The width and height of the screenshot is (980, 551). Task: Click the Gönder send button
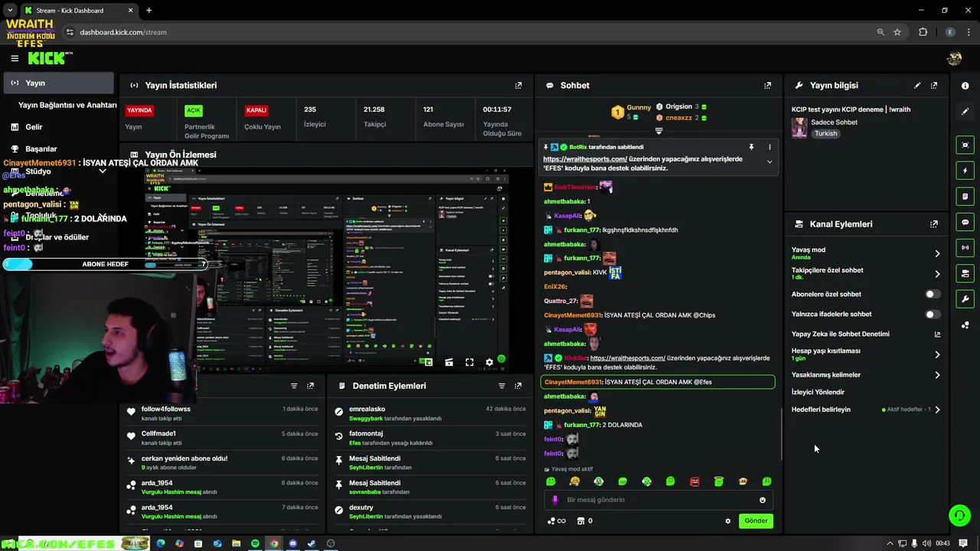pos(756,520)
